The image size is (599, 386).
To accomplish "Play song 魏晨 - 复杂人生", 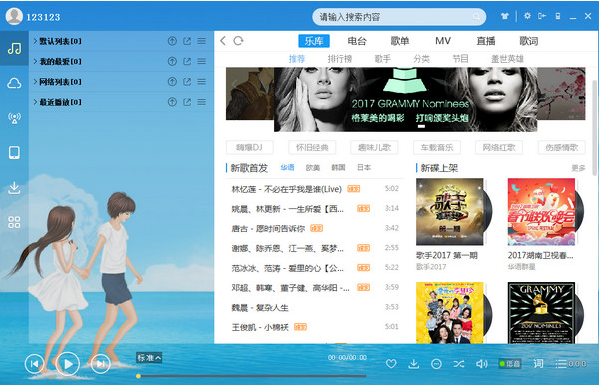I will (x=260, y=308).
